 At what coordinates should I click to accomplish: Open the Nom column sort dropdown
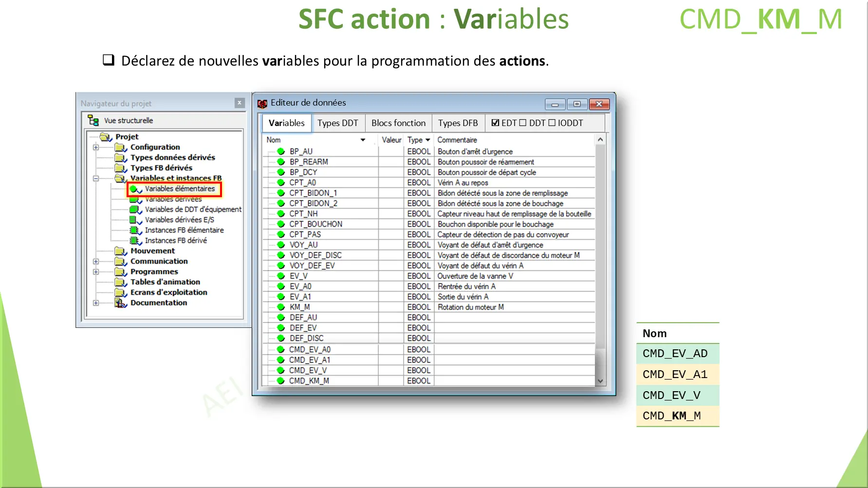tap(363, 140)
